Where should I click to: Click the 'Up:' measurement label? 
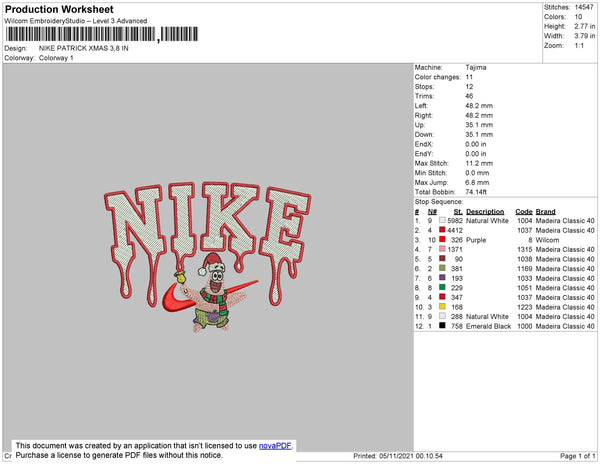[420, 125]
